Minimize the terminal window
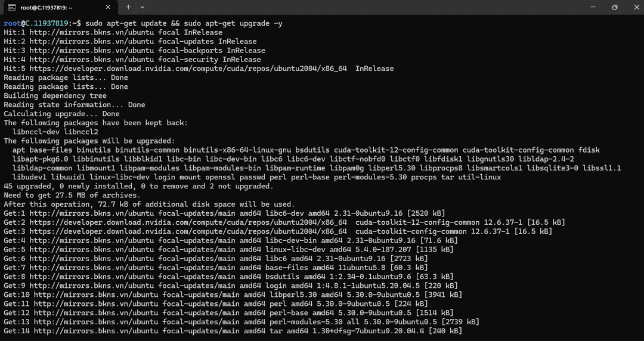The height and width of the screenshot is (341, 644). (593, 7)
